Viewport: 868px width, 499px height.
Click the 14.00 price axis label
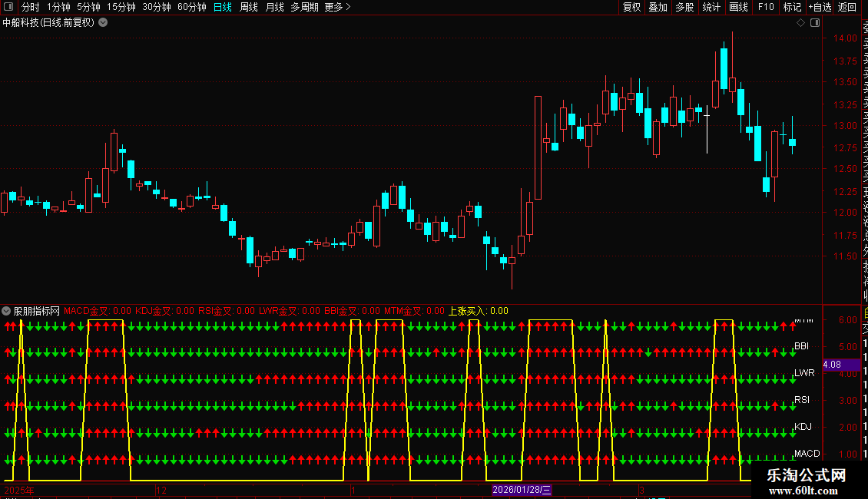coord(845,38)
